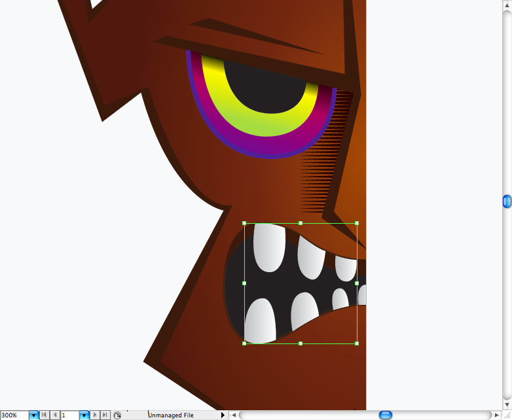Click the 300% zoom level field
Viewport: 512px width, 420px height.
14,415
